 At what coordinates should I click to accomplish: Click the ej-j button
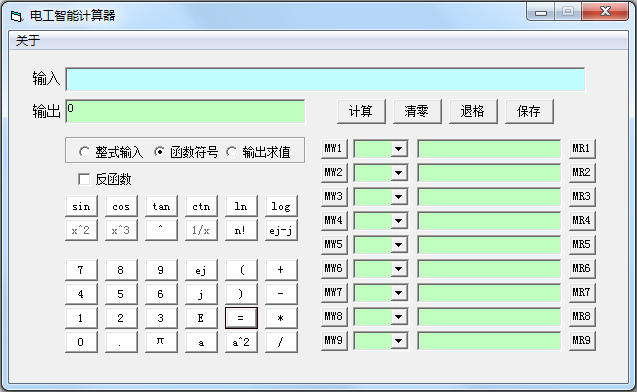[x=281, y=230]
